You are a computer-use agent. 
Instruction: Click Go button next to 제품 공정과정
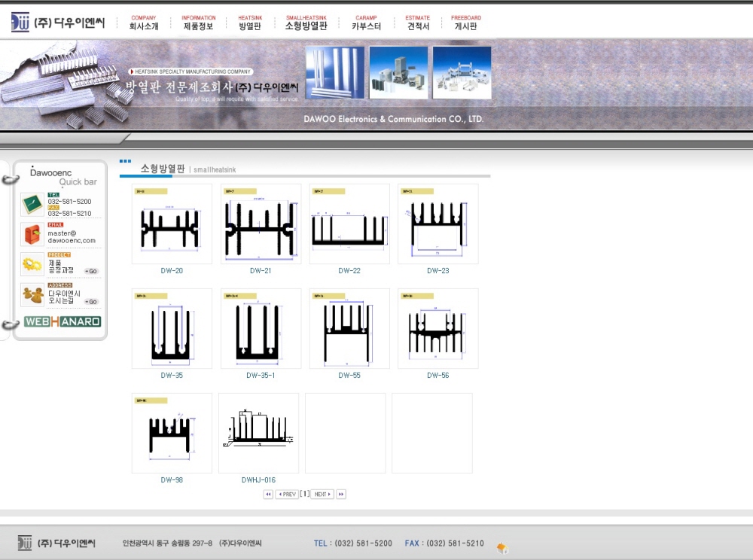[90, 271]
